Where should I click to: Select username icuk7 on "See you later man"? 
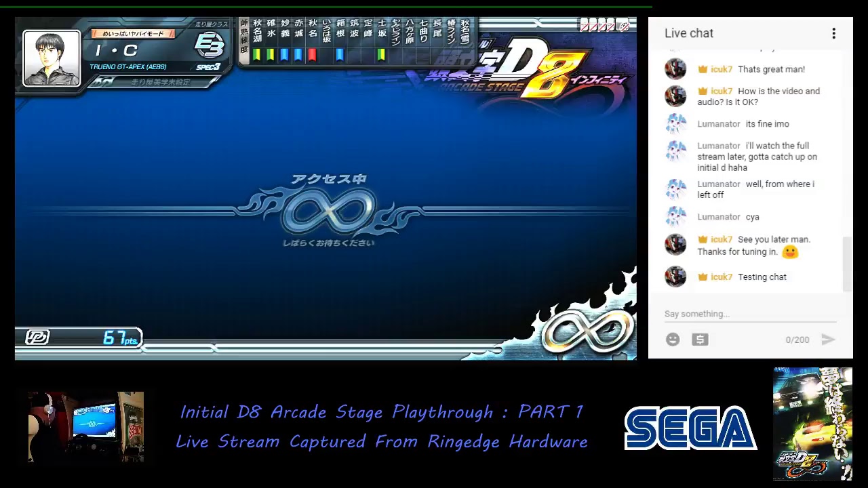pos(722,239)
